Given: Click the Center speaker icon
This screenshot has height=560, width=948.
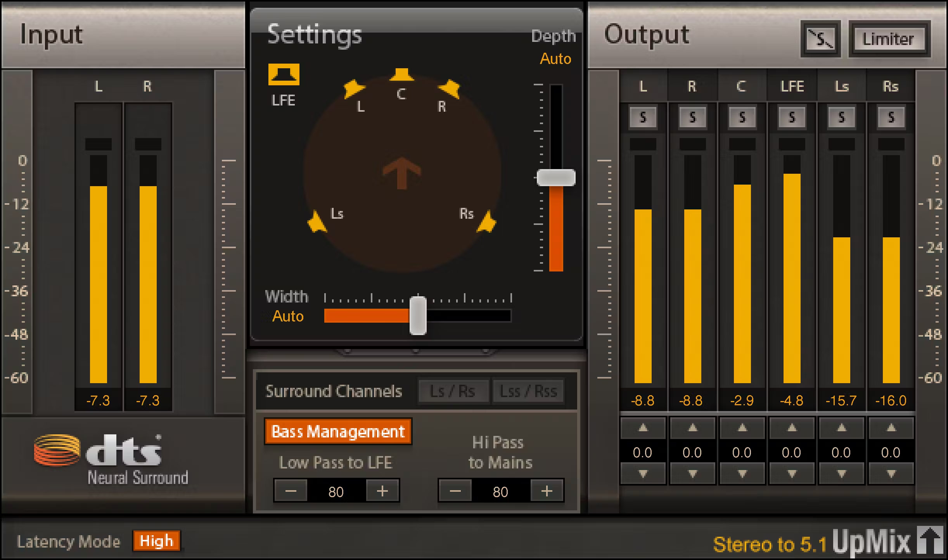Looking at the screenshot, I should pyautogui.click(x=401, y=74).
